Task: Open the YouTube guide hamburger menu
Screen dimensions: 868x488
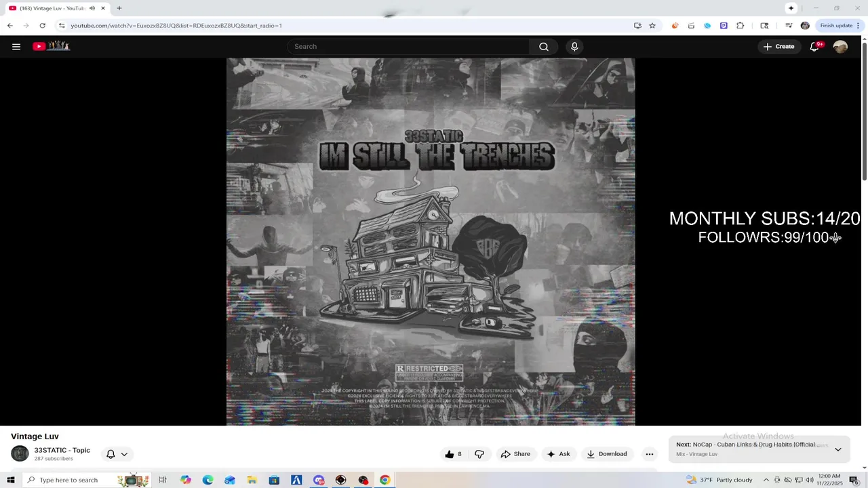Action: tap(16, 47)
